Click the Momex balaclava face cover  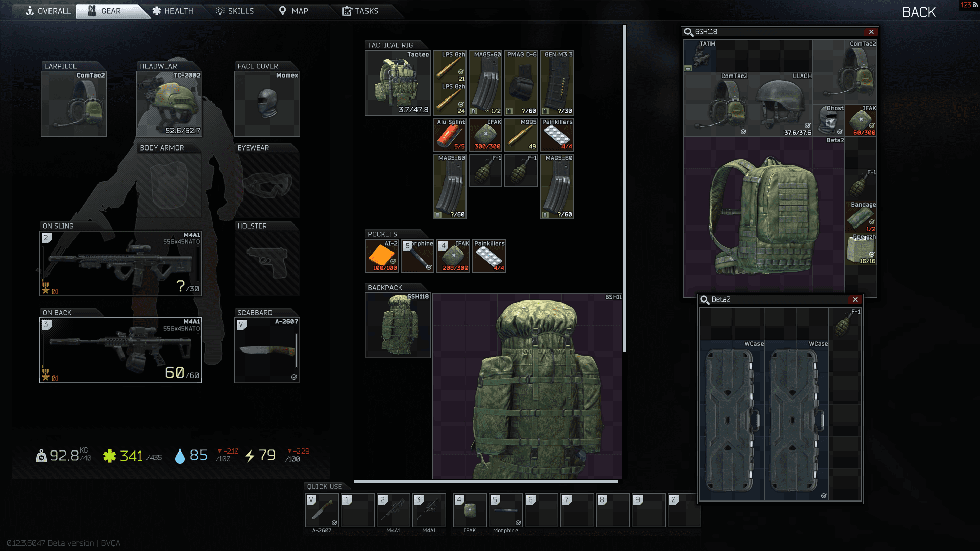(267, 105)
